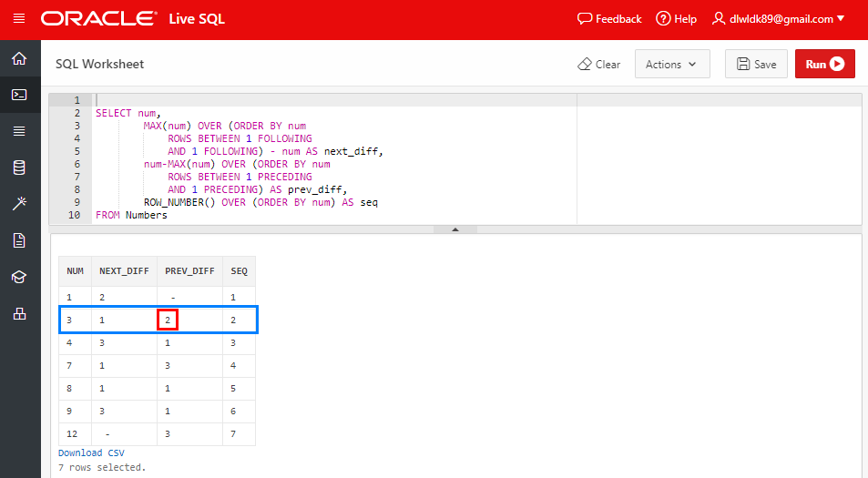
Task: Click the Feedback speech bubble icon
Action: (x=585, y=19)
